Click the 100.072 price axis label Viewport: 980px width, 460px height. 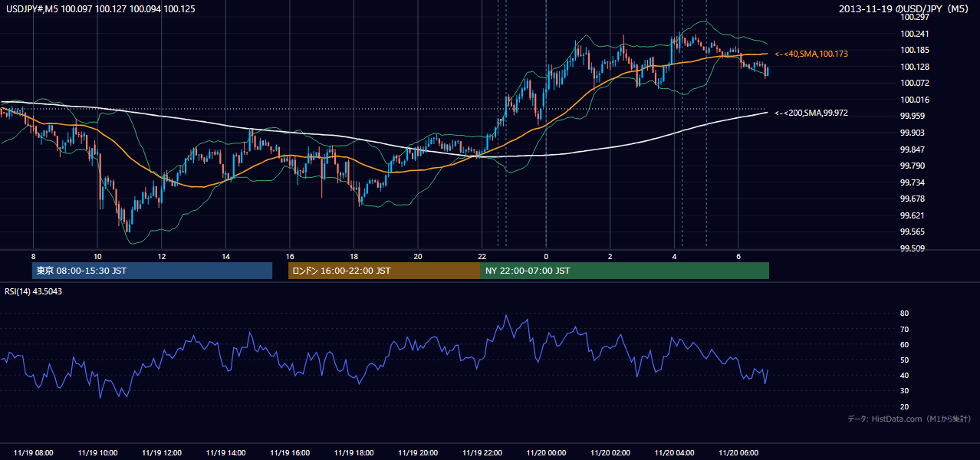914,83
